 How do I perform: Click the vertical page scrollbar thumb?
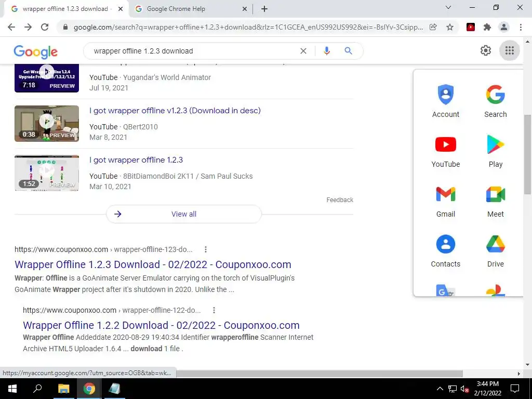tap(527, 154)
